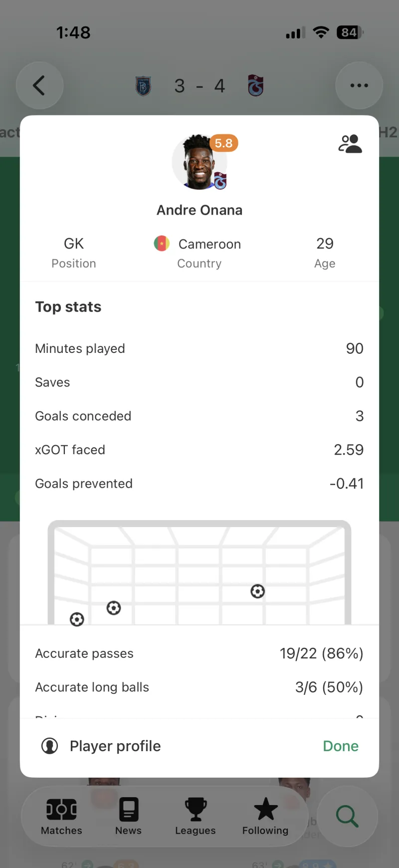
Task: Tap the back chevron button
Action: [39, 85]
